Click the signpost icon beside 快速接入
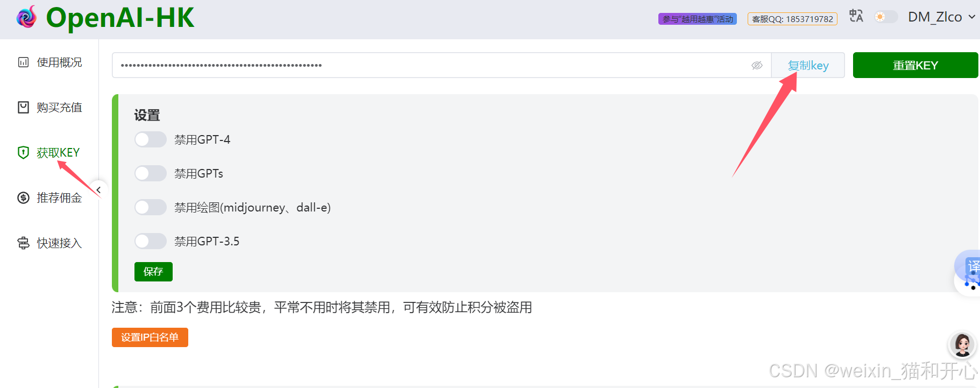 coord(23,243)
